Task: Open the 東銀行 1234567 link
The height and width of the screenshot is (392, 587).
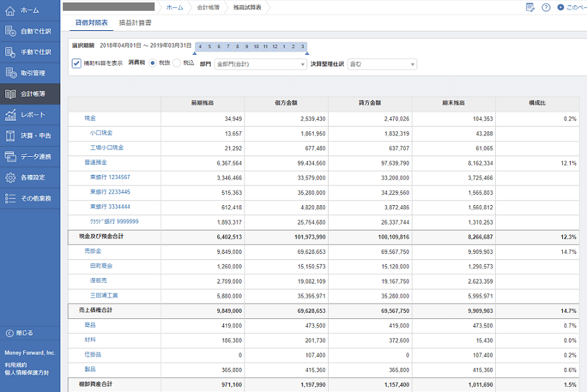Action: coord(110,178)
